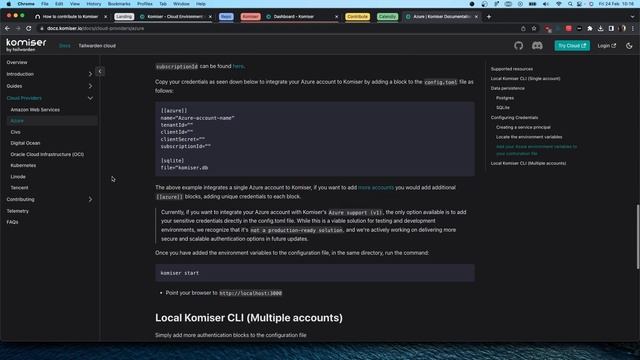Click browser back arrow
The height and width of the screenshot is (360, 640).
(x=7, y=29)
